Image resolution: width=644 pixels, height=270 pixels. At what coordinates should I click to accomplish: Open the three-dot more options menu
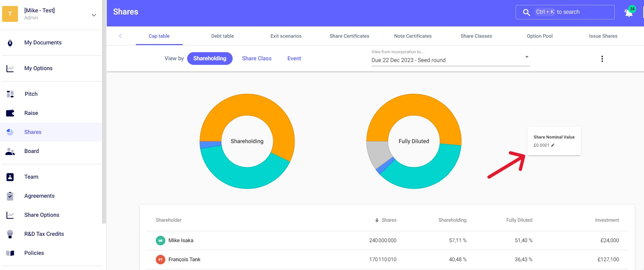[602, 59]
